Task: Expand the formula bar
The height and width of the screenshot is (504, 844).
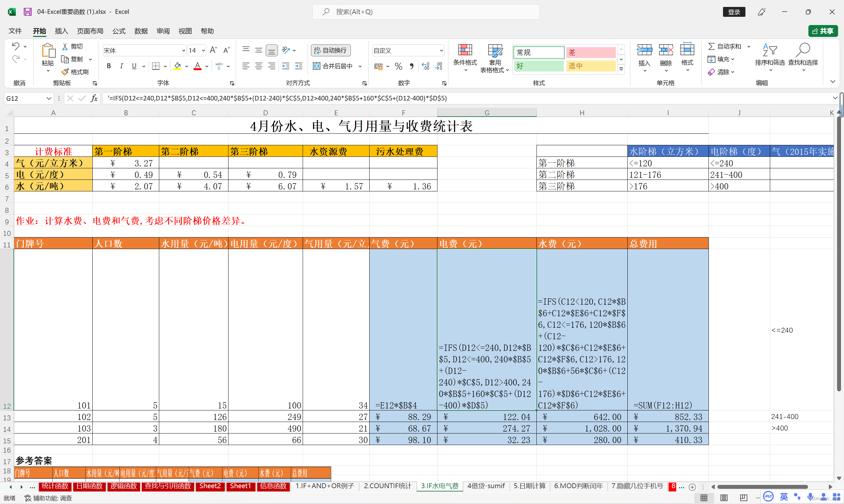Action: [835, 98]
